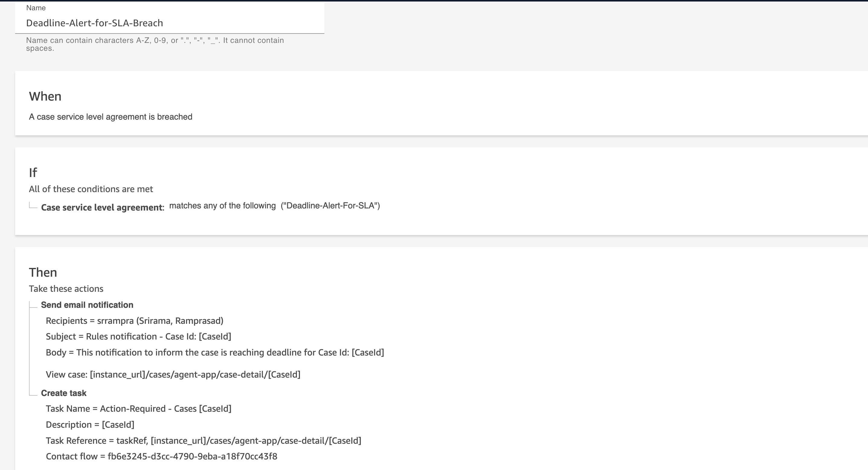Click the email Body notification text

tap(215, 352)
